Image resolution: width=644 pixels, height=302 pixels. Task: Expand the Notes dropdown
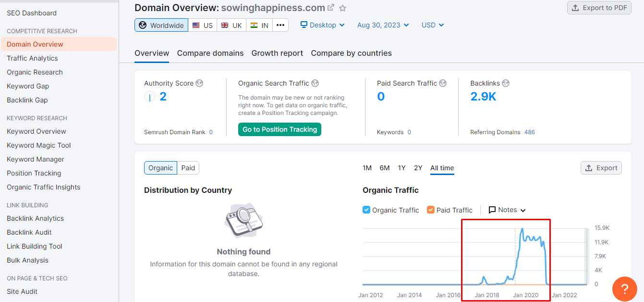tap(507, 210)
